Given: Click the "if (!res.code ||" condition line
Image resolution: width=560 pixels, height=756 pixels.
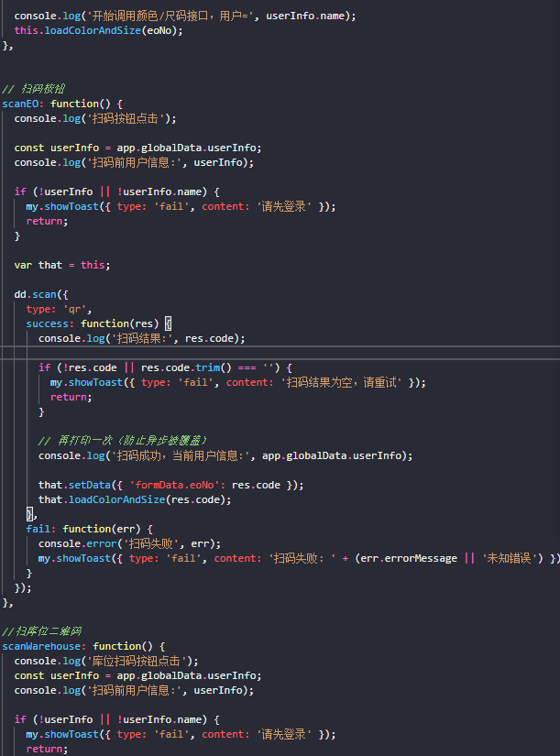Looking at the screenshot, I should 166,367.
